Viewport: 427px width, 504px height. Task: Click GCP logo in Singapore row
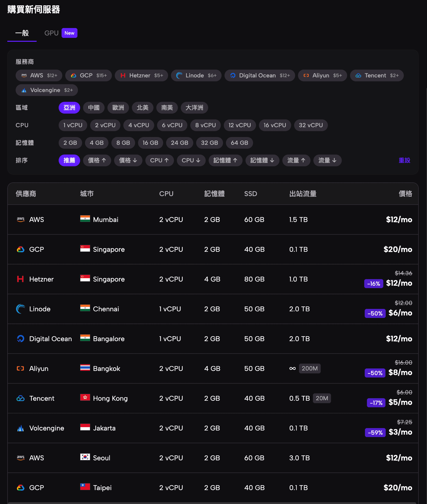tap(20, 249)
